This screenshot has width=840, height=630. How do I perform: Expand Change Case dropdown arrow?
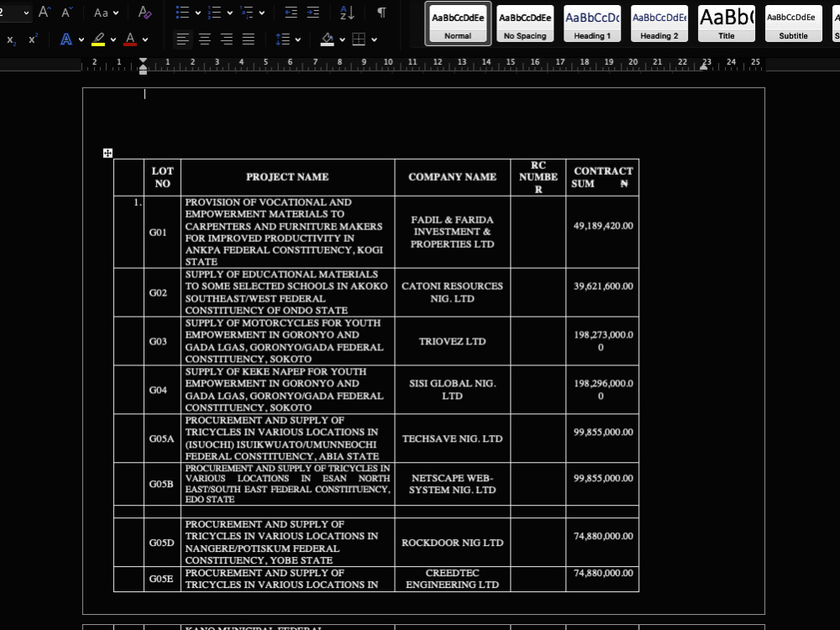116,13
